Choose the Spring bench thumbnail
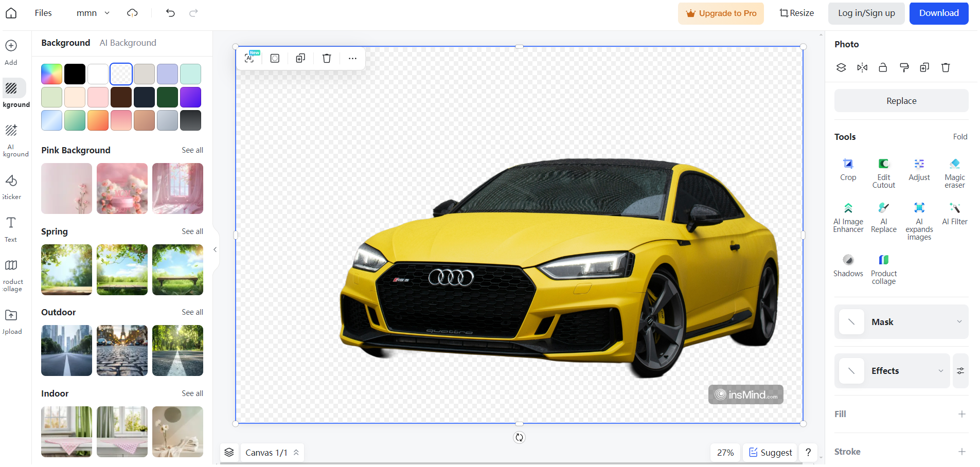Image resolution: width=980 pixels, height=467 pixels. [177, 270]
